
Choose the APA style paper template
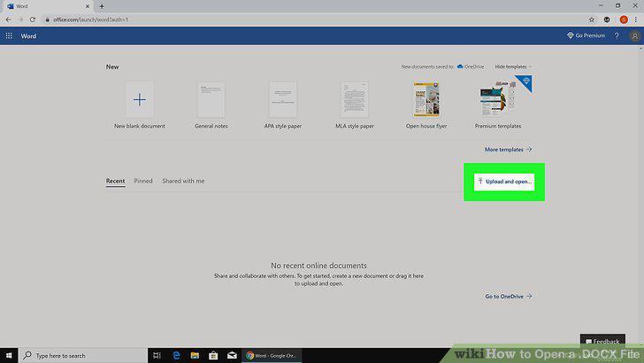[282, 105]
